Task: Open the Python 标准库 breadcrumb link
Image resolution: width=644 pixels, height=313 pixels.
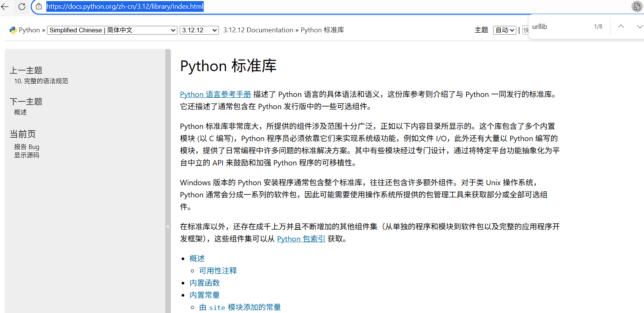Action: coord(323,30)
